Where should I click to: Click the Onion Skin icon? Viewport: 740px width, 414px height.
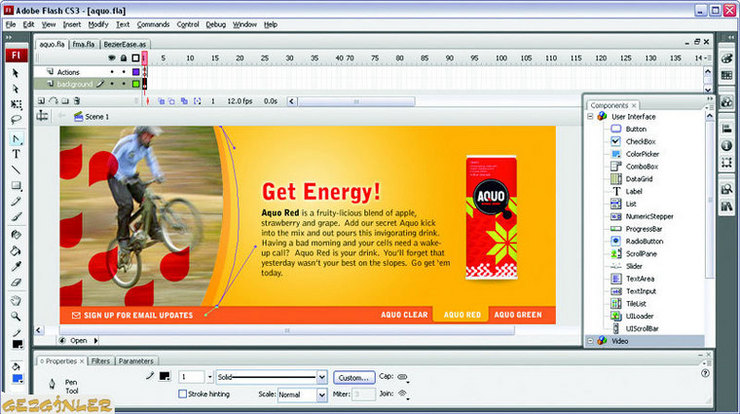pos(161,101)
